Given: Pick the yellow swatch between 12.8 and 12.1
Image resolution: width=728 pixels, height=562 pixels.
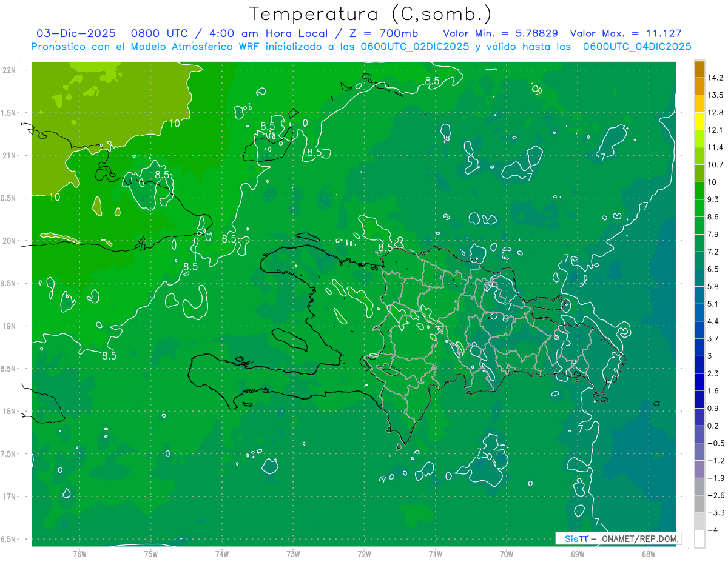Looking at the screenshot, I should [x=699, y=121].
